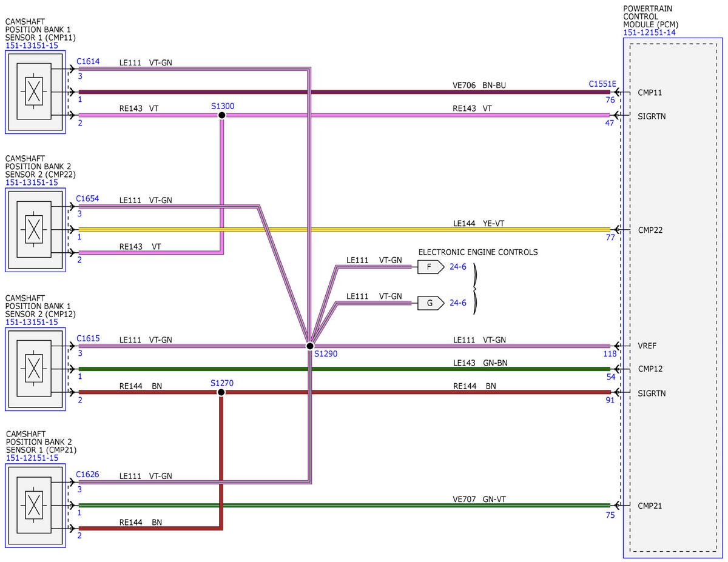
Task: Click the SIGRTN label at PCM pin 91
Action: click(652, 393)
